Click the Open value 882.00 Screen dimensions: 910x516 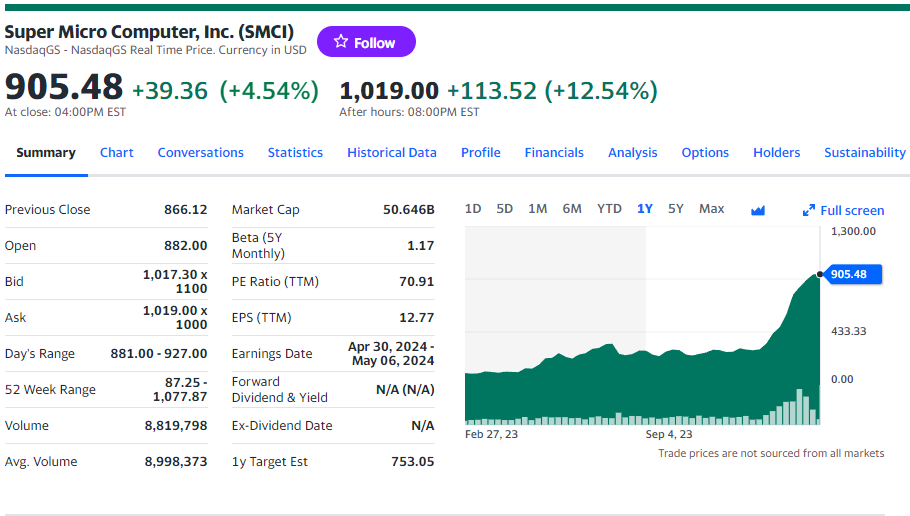(186, 246)
